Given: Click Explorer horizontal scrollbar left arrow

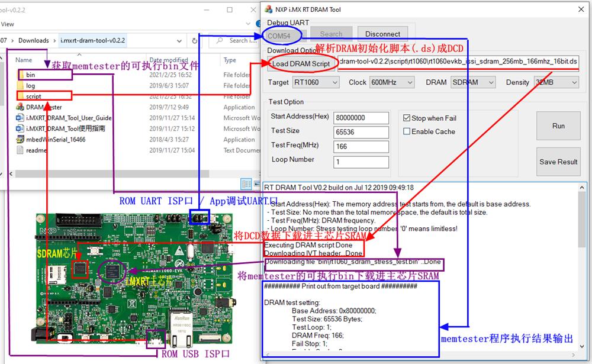Looking at the screenshot, I should (x=11, y=173).
